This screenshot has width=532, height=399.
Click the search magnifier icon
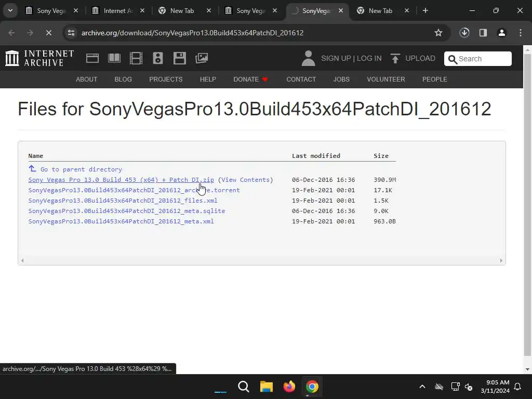[453, 59]
